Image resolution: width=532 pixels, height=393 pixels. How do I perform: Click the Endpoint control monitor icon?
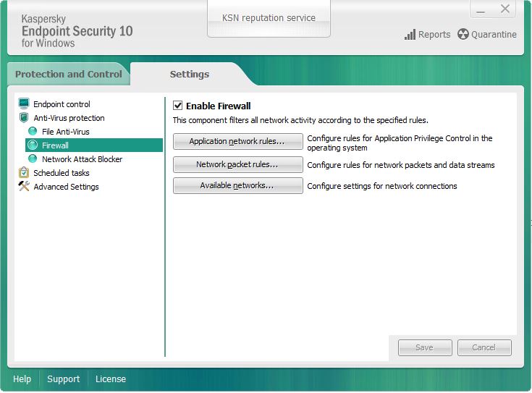click(24, 104)
